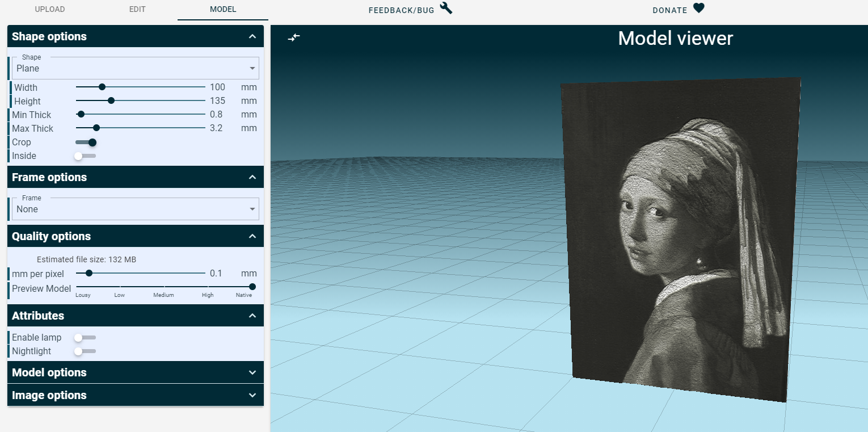The height and width of the screenshot is (432, 868).
Task: Enable the Inside switch
Action: coord(85,156)
